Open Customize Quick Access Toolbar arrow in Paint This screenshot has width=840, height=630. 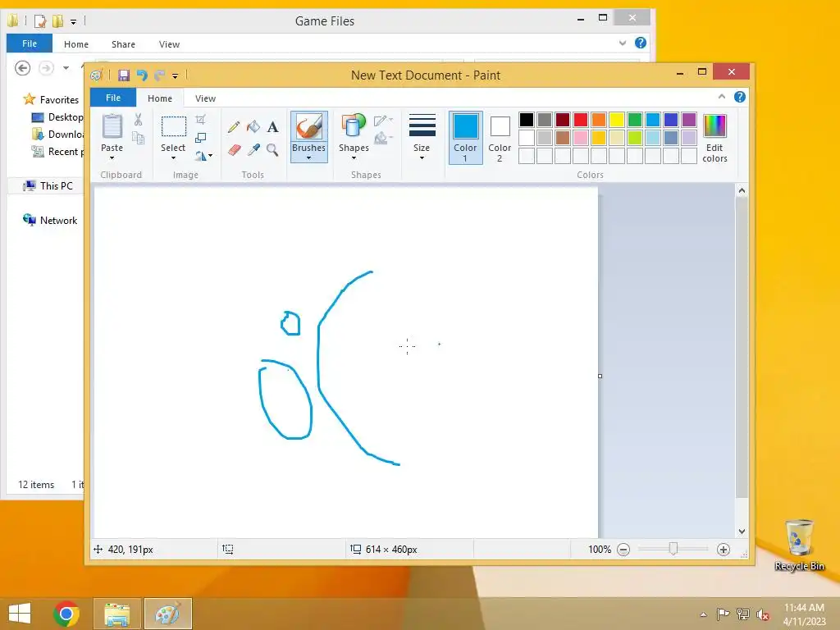[176, 76]
